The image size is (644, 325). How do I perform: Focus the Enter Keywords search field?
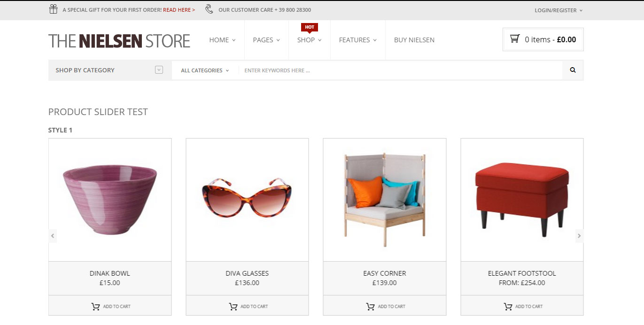click(399, 70)
